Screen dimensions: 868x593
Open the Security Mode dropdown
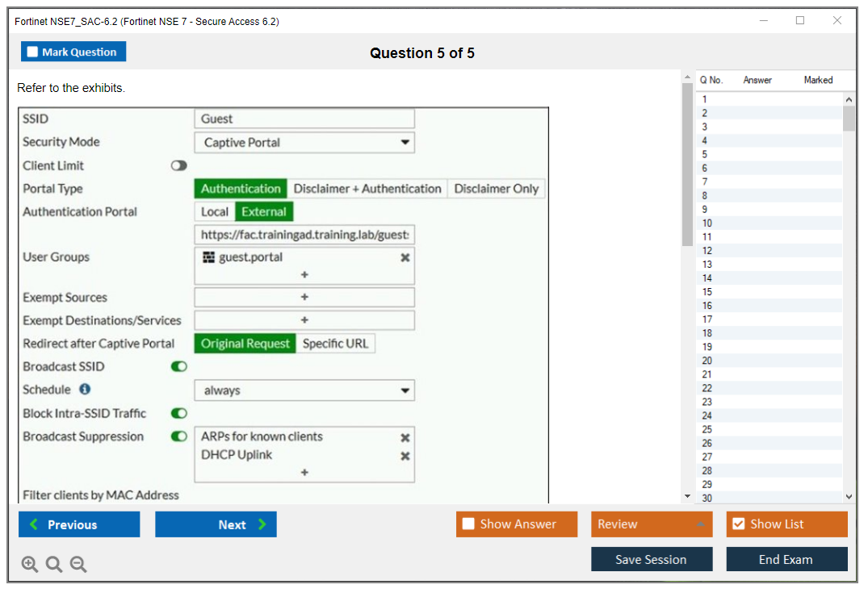(x=304, y=143)
